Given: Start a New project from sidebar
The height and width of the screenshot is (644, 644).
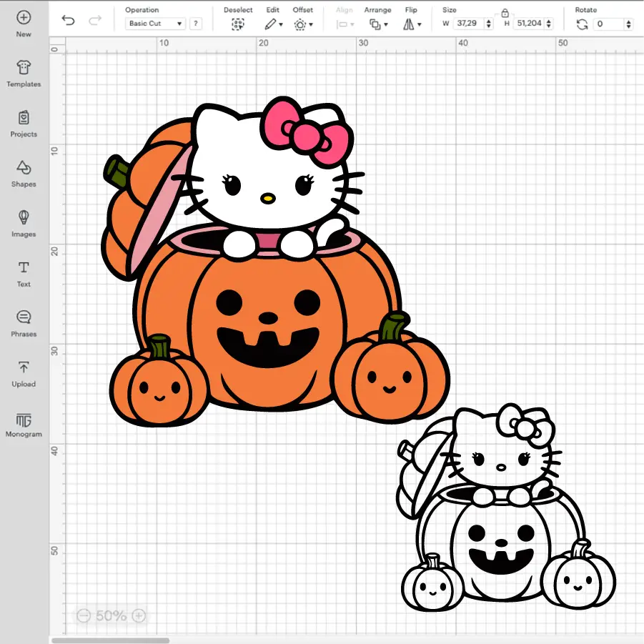Looking at the screenshot, I should click(x=24, y=23).
